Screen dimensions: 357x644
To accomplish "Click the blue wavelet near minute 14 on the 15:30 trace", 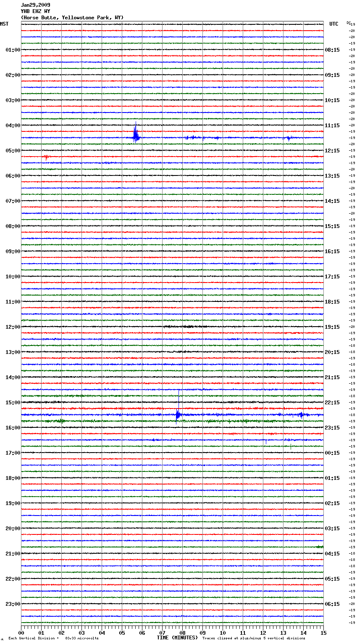I will click(302, 415).
